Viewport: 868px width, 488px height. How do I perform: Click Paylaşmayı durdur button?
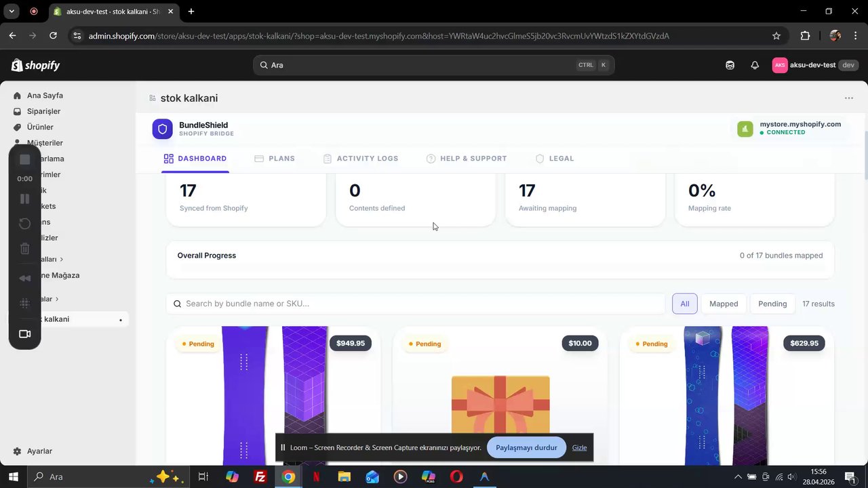(x=526, y=447)
